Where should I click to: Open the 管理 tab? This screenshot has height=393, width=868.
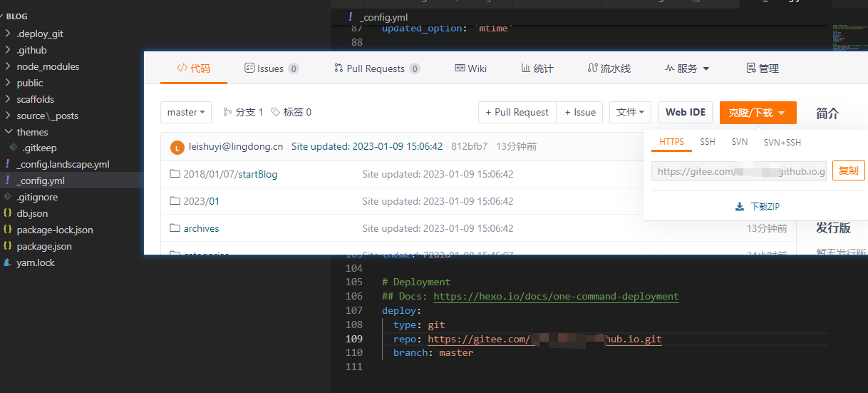tap(763, 68)
